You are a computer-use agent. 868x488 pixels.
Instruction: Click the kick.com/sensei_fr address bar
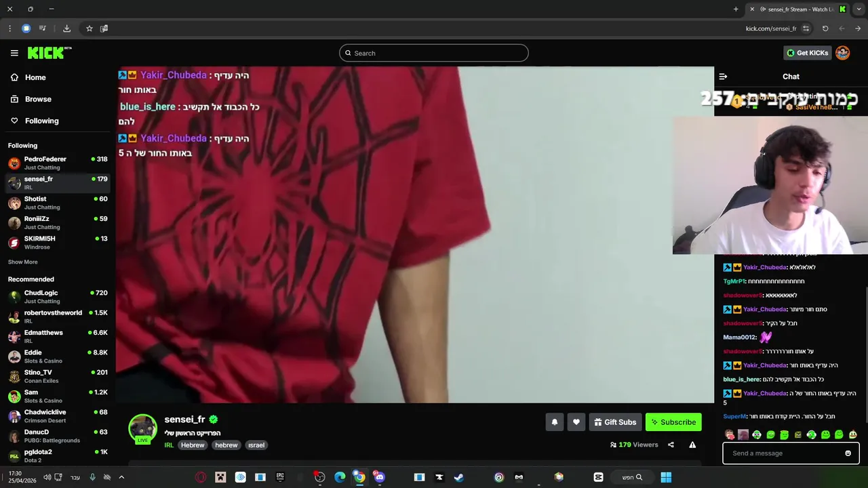tap(771, 28)
